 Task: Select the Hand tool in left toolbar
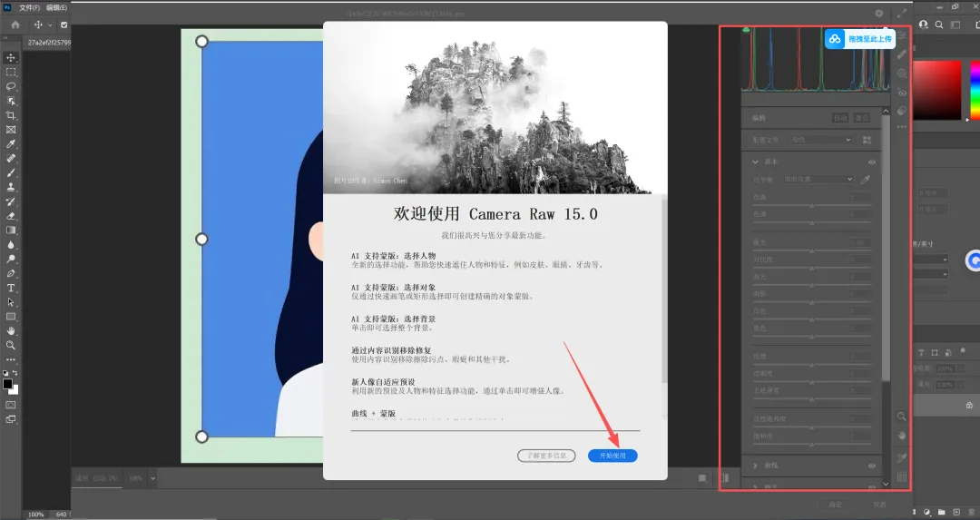[11, 330]
